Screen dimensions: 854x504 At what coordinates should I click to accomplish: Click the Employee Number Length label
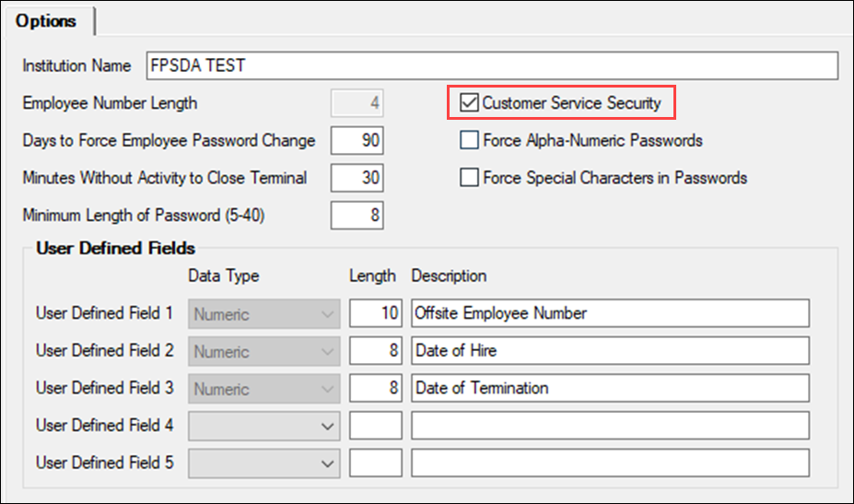point(110,103)
